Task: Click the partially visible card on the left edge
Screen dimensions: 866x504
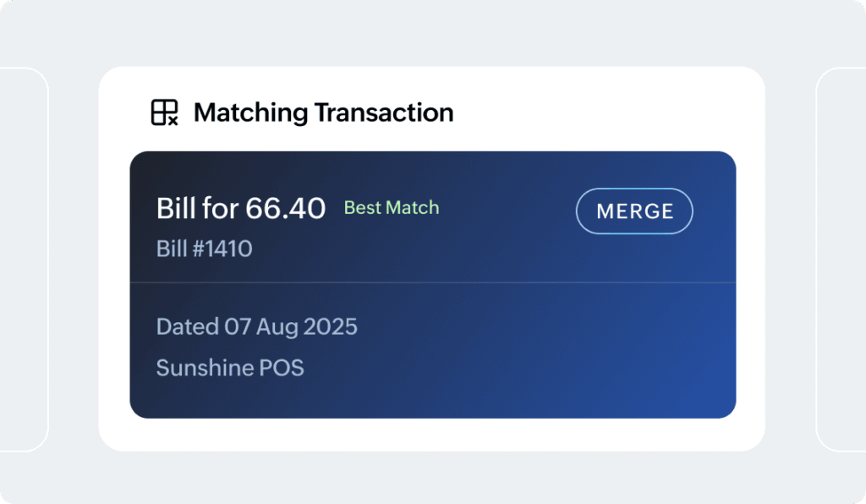Action: click(x=24, y=258)
